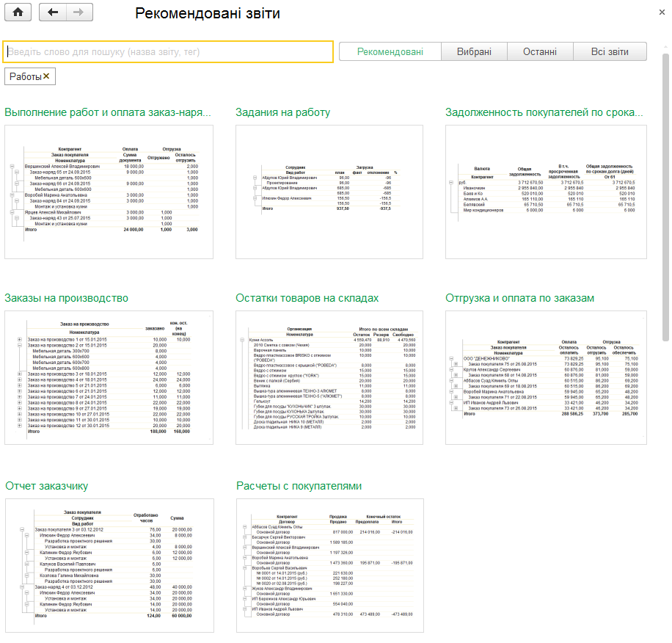
Task: Open Расчеты с покупателями report link
Action: coord(299,486)
